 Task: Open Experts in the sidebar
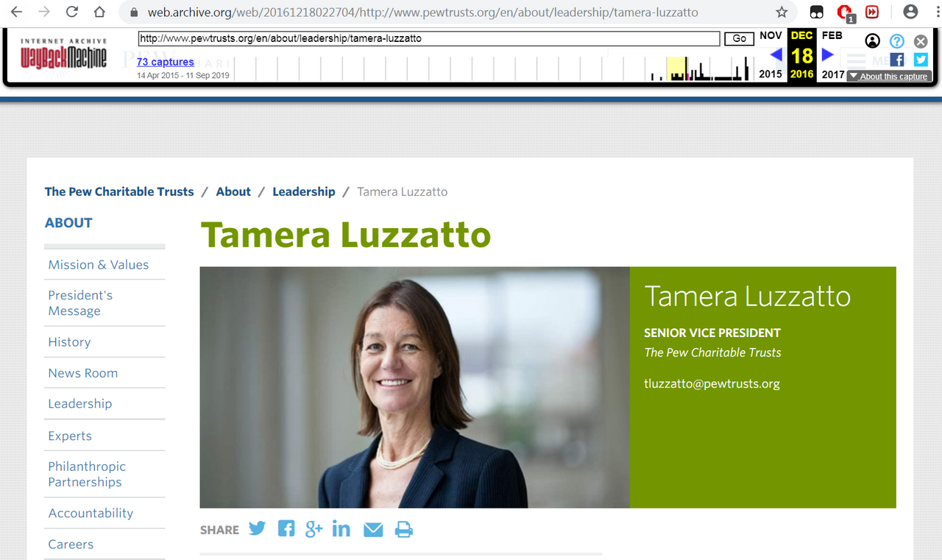tap(70, 436)
